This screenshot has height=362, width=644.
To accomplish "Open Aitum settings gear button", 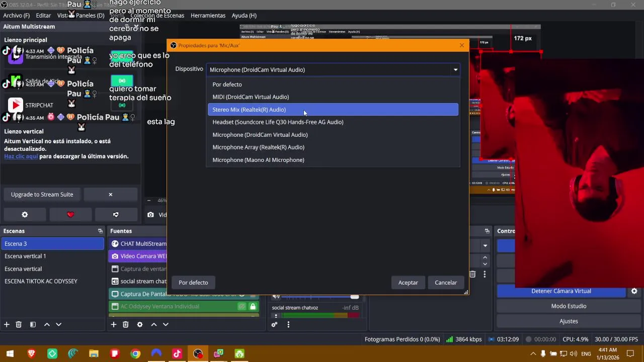I will coord(25,215).
